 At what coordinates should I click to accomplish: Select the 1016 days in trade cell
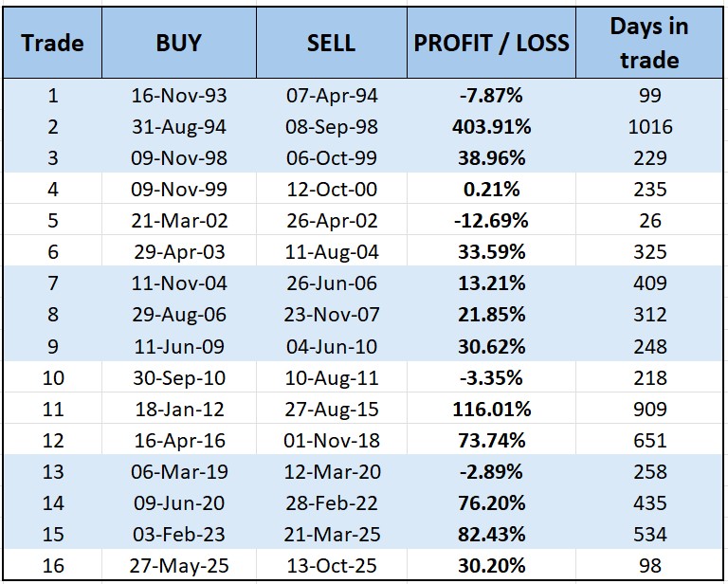point(649,127)
